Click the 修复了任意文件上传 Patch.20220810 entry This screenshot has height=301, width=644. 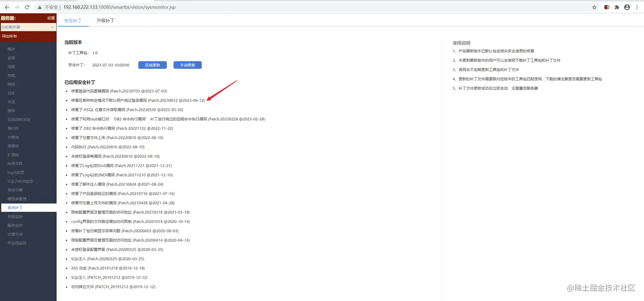117,138
